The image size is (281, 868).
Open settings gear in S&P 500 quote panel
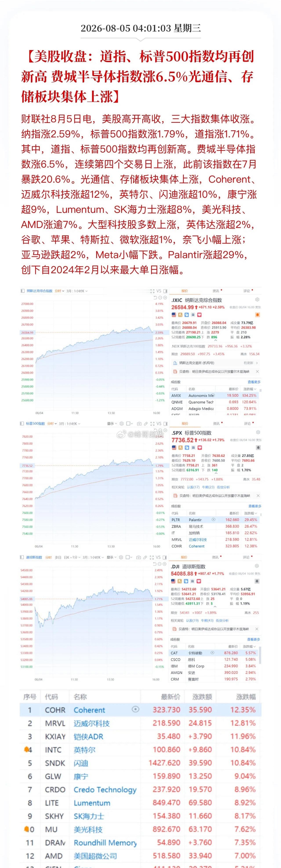(x=258, y=432)
